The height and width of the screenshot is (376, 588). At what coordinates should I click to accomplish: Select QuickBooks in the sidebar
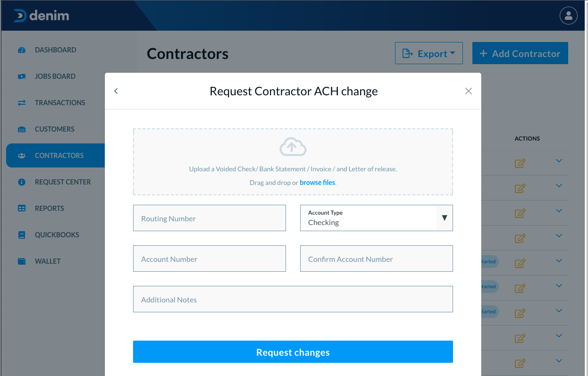point(57,235)
